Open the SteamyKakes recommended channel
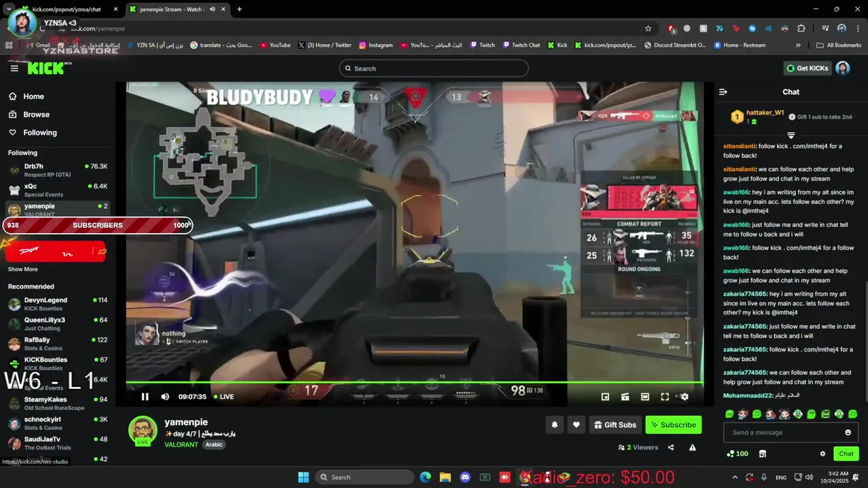This screenshot has width=868, height=488. [x=58, y=403]
